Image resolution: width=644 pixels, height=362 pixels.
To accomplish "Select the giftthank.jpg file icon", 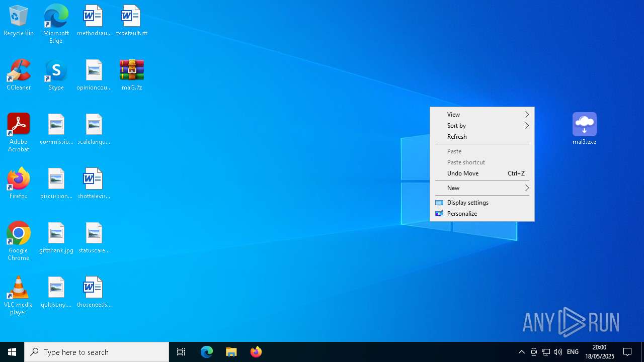I will click(56, 238).
